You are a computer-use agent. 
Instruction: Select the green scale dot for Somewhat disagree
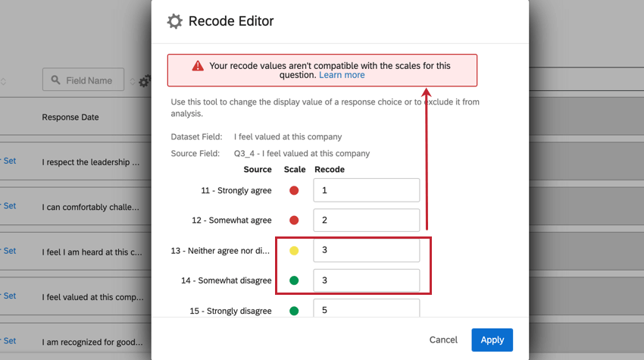point(294,280)
